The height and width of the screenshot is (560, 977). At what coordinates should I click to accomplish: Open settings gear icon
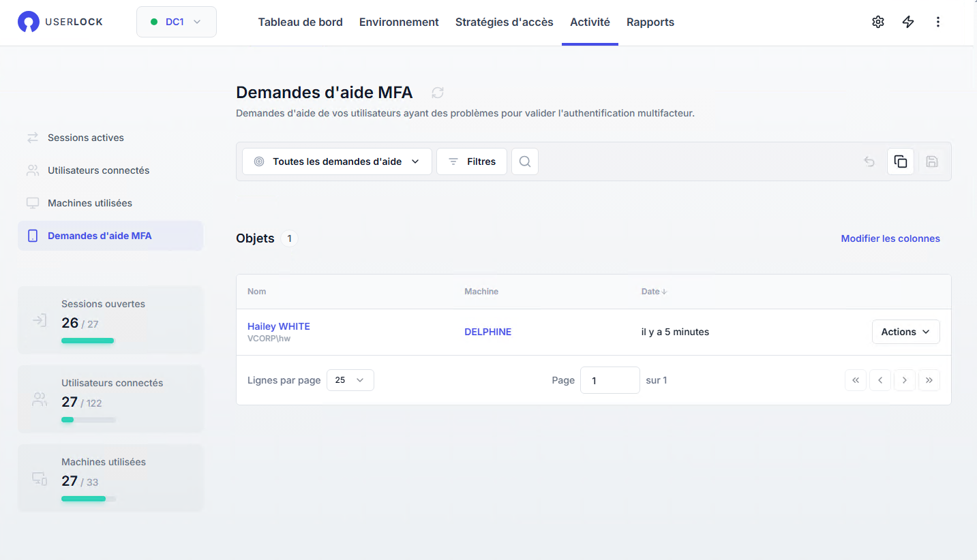tap(878, 22)
